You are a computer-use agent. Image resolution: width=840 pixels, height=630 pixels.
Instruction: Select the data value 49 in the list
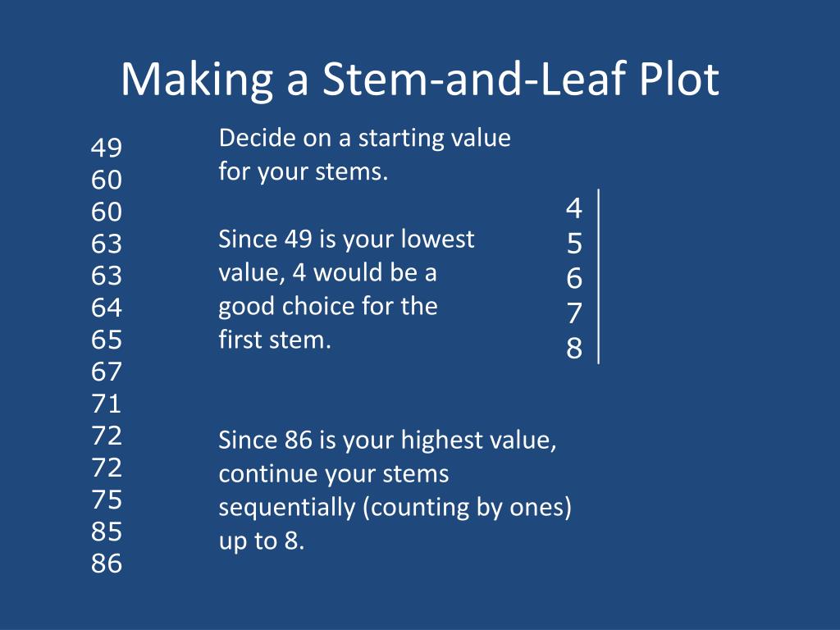click(107, 148)
